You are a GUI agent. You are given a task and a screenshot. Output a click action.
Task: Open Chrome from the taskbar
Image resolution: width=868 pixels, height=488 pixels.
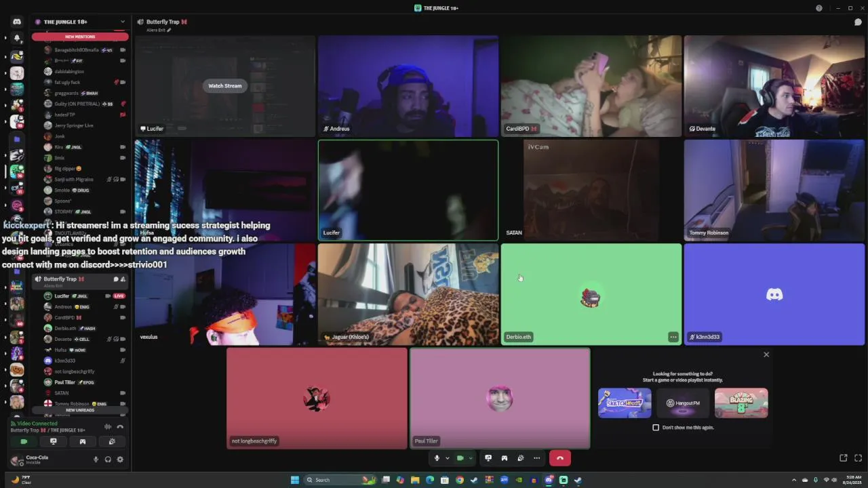[x=460, y=480]
